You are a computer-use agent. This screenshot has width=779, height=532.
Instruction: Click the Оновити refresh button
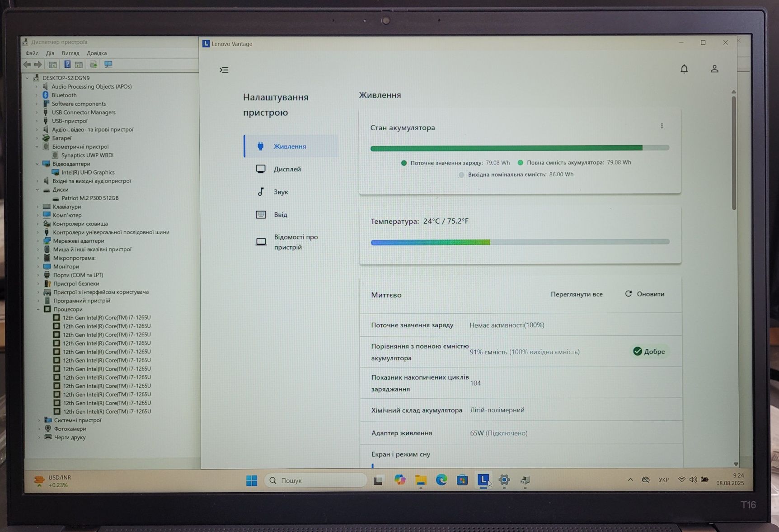click(645, 294)
